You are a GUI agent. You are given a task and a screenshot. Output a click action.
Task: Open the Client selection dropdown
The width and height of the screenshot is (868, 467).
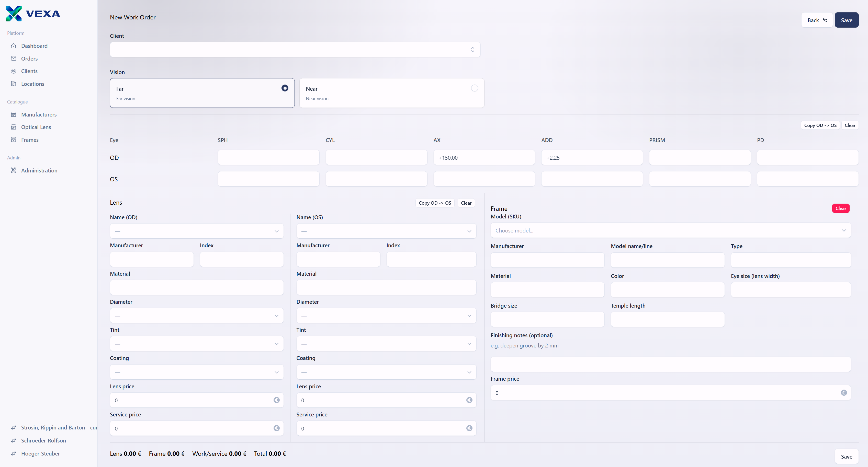point(295,50)
